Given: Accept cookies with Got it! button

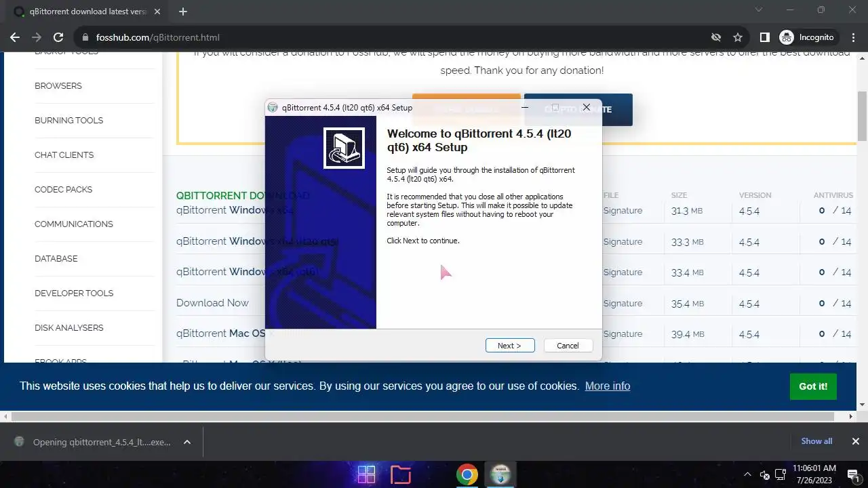Looking at the screenshot, I should click(x=813, y=386).
